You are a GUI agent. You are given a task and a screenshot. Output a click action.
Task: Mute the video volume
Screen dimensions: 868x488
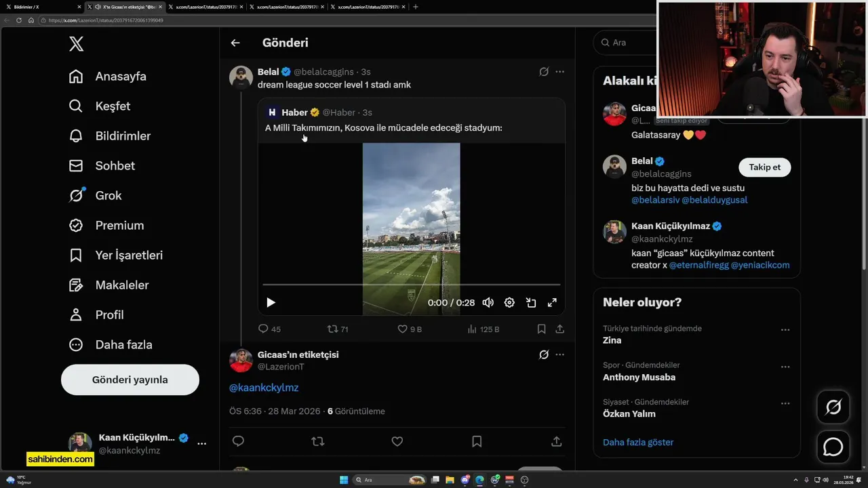[488, 303]
